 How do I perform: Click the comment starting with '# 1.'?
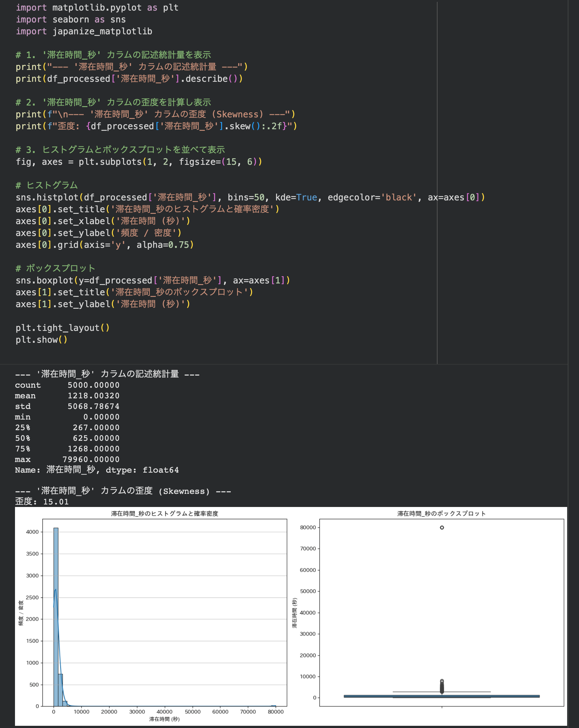(113, 55)
